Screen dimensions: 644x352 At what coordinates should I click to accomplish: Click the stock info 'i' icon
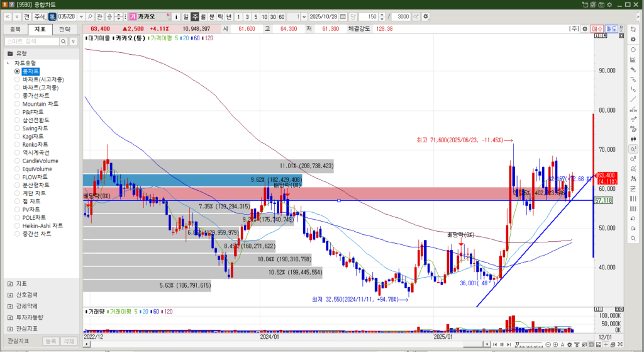pyautogui.click(x=176, y=16)
